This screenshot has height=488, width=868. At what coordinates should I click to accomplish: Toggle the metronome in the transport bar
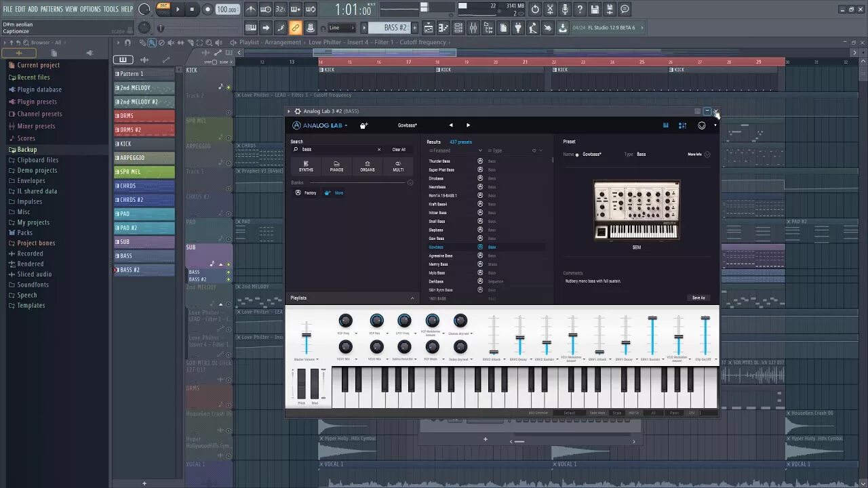251,9
